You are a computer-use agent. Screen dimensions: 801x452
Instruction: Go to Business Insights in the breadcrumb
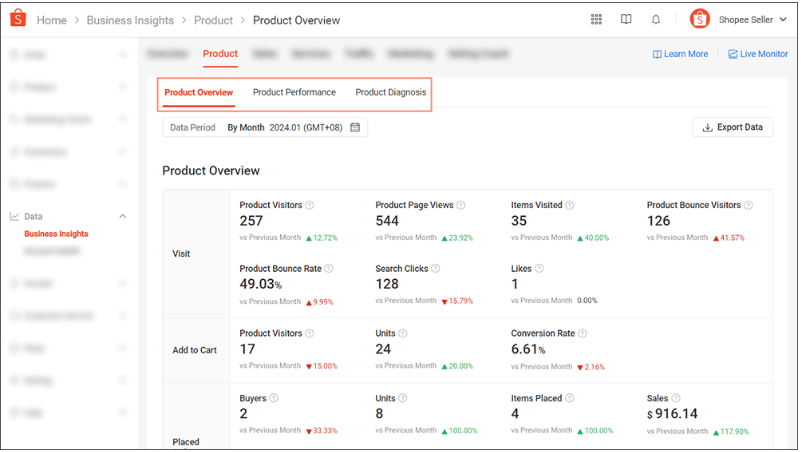click(x=130, y=20)
